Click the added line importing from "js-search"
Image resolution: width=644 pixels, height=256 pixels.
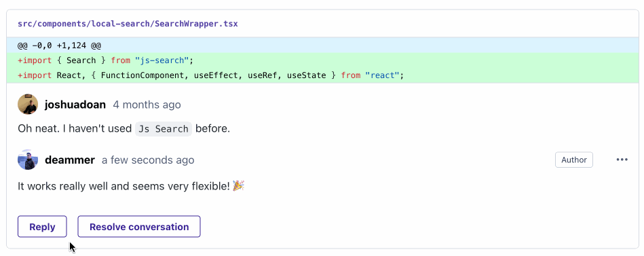coord(322,60)
